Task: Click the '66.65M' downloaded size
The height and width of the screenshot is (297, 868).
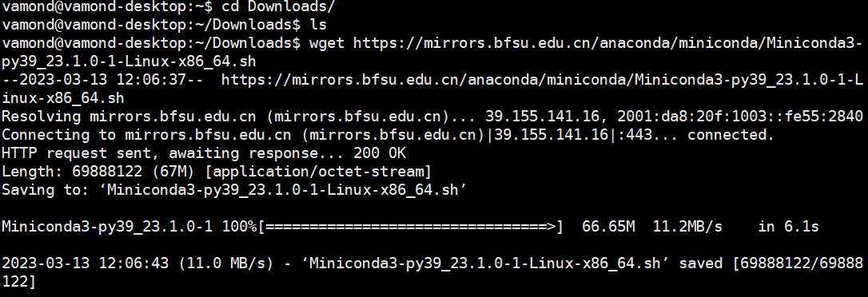Action: click(608, 227)
